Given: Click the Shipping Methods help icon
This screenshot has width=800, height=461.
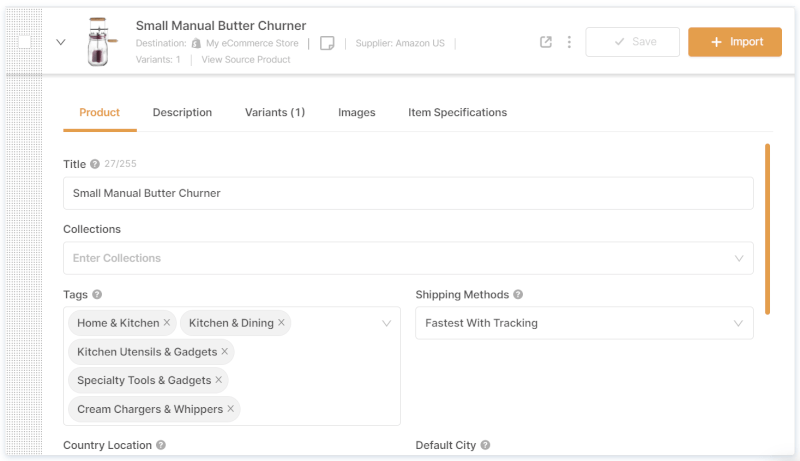Looking at the screenshot, I should click(x=518, y=295).
